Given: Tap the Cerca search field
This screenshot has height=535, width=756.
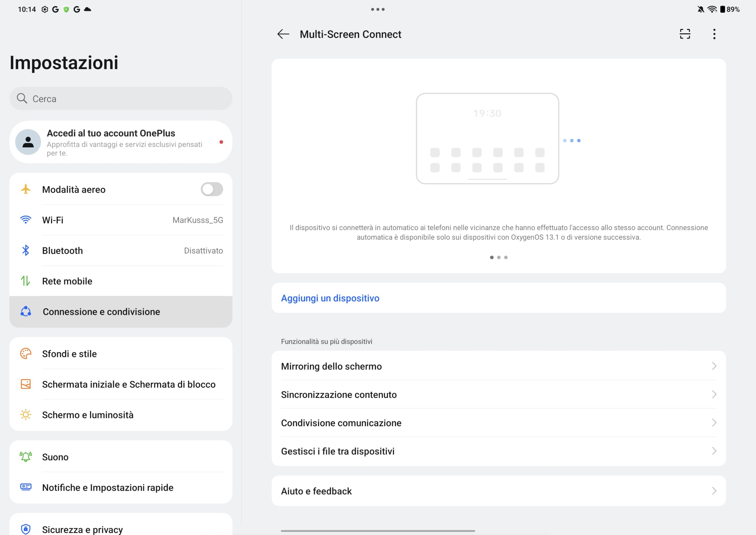Looking at the screenshot, I should pyautogui.click(x=121, y=98).
